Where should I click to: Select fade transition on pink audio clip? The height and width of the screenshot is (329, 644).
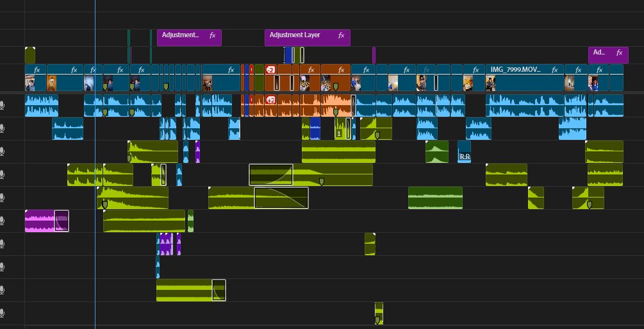pos(62,221)
